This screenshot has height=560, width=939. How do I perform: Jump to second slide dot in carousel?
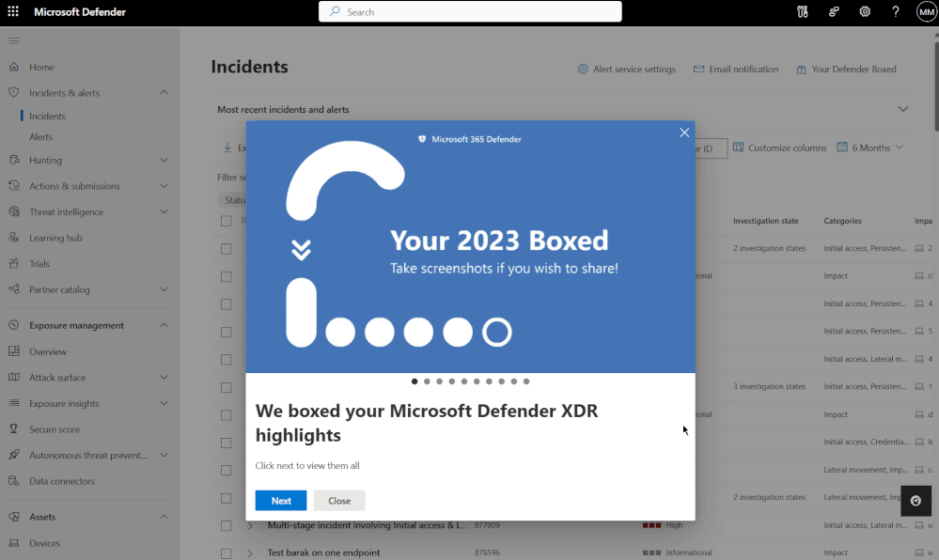pos(427,381)
